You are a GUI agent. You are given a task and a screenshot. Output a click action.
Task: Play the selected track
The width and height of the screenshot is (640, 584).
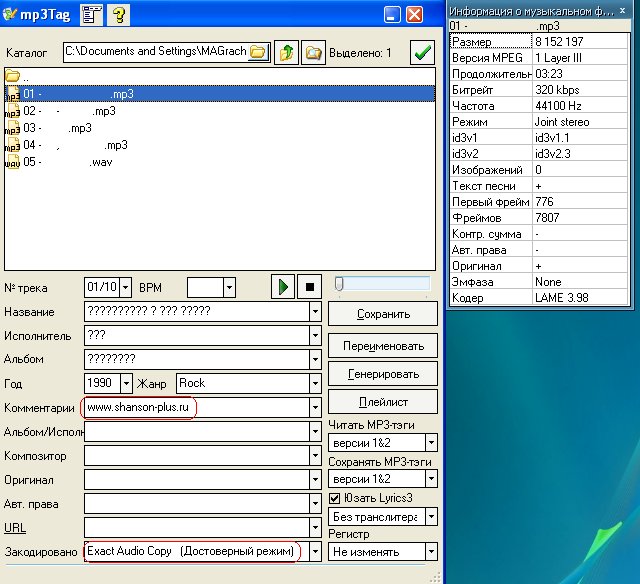click(x=283, y=287)
